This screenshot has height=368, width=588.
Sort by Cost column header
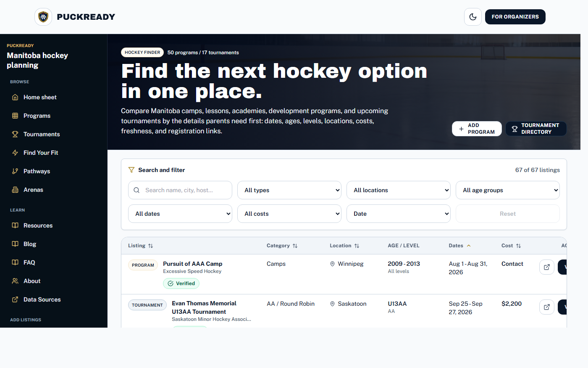(x=511, y=246)
